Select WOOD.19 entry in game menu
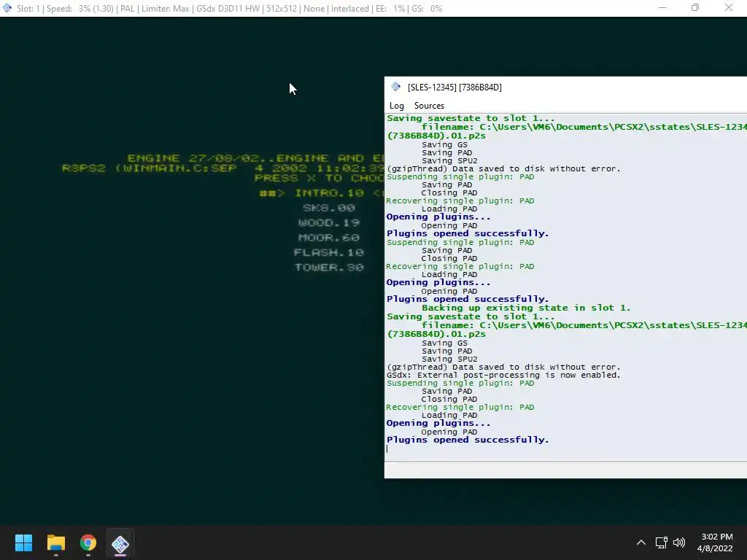Viewport: 747px width, 560px height. [329, 222]
